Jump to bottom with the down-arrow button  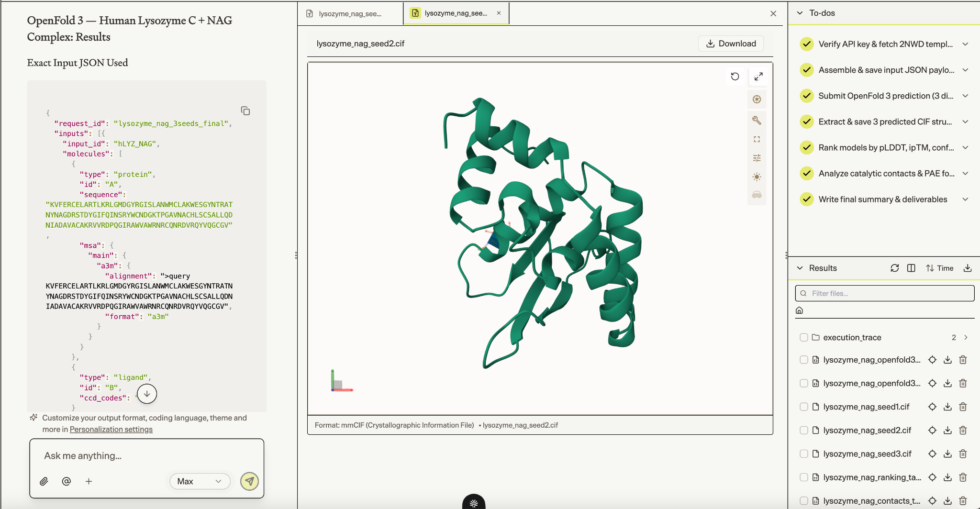click(x=147, y=394)
